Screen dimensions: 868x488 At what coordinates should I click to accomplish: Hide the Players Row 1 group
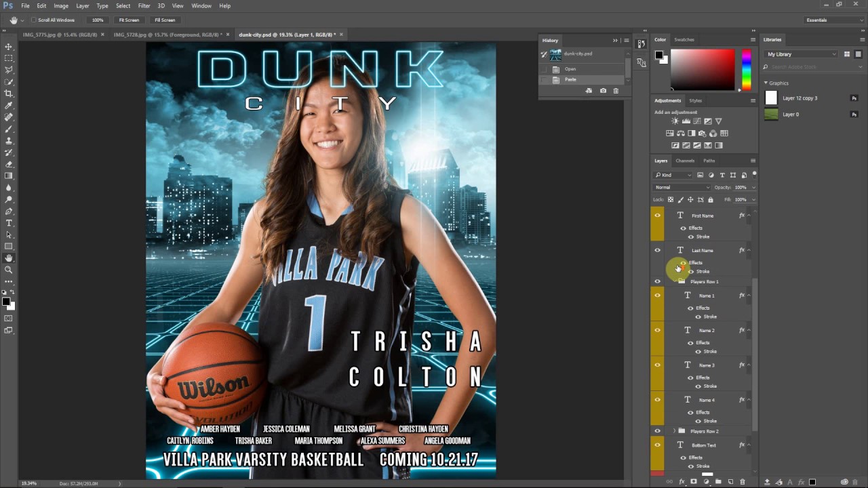click(x=657, y=281)
